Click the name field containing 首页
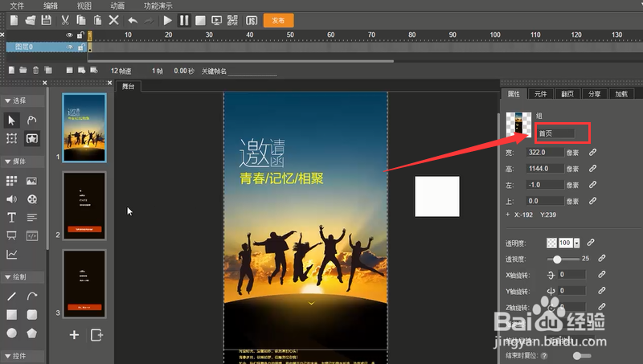The width and height of the screenshot is (643, 364). (x=555, y=133)
